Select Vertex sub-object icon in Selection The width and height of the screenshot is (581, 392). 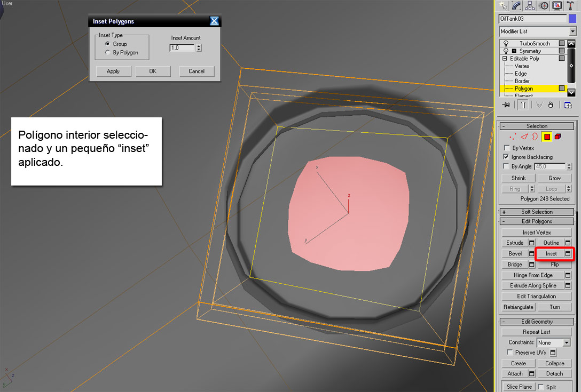click(513, 137)
